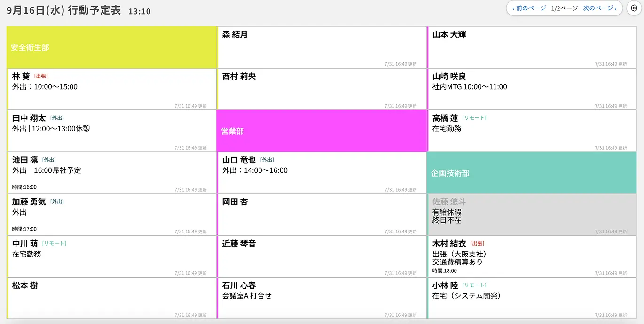Click the 外出 tag beside 加藤 勇気
Screen dimensions: 644x324
coord(57,201)
